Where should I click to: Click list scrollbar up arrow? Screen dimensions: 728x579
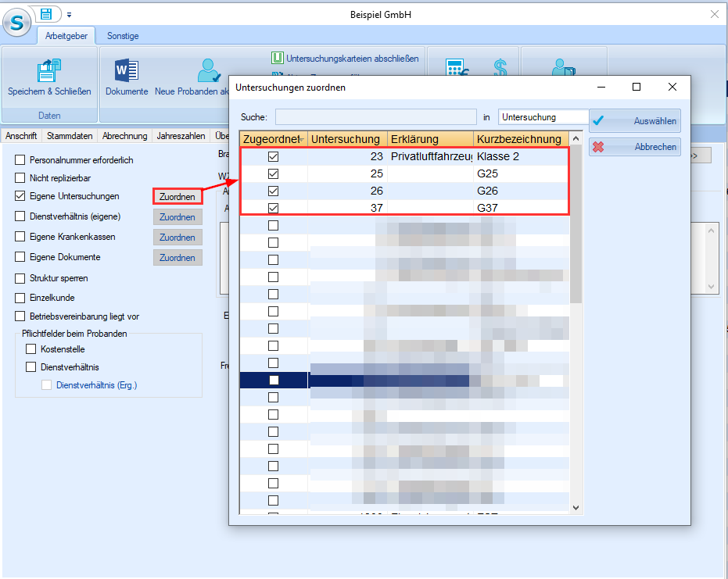pyautogui.click(x=576, y=139)
